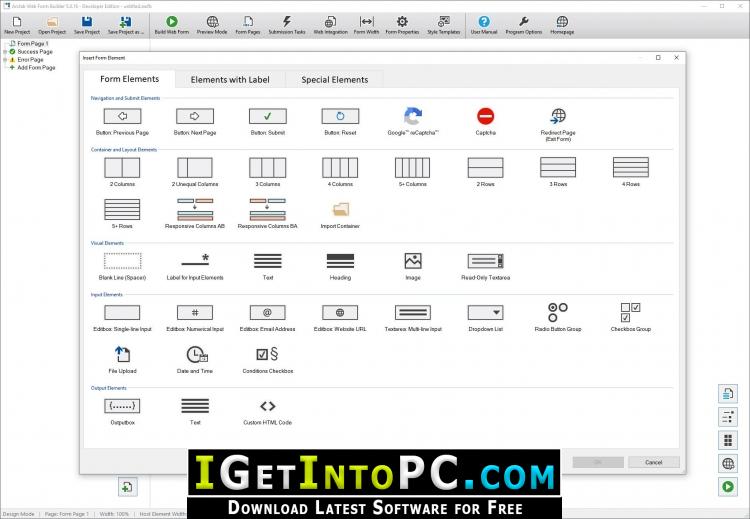This screenshot has height=519, width=750.
Task: Switch to Elements with Label tab
Action: coord(230,79)
